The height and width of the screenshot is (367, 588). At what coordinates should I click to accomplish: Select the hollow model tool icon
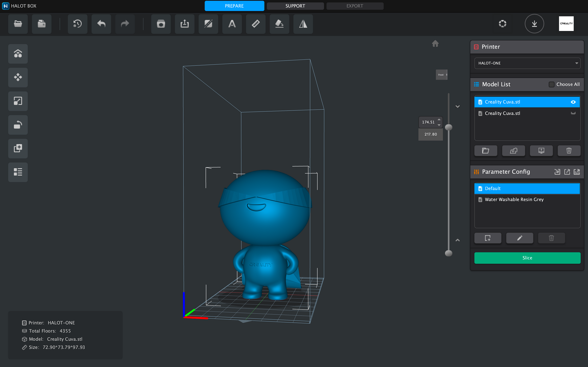point(161,24)
